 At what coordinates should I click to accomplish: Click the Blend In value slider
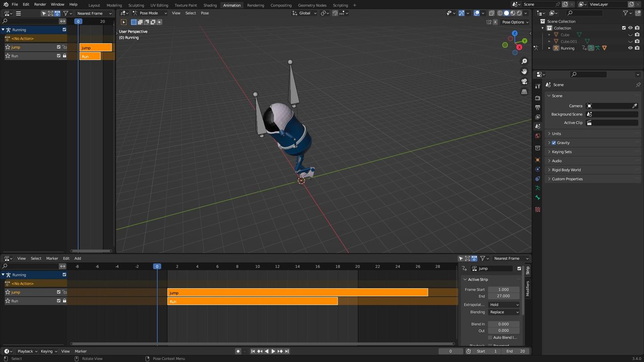504,324
